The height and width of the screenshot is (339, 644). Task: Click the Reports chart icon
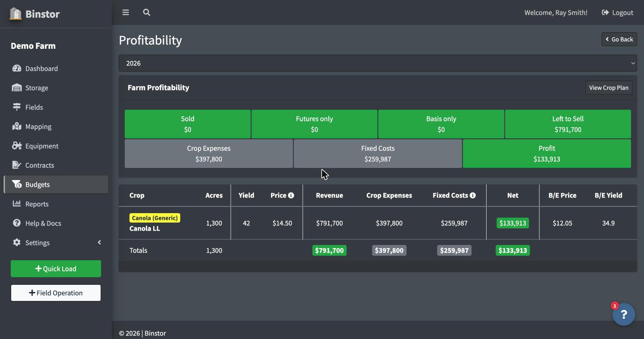pos(17,204)
